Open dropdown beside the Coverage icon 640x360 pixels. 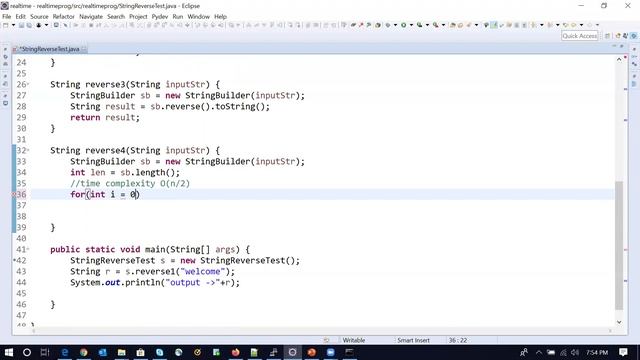(x=427, y=25)
